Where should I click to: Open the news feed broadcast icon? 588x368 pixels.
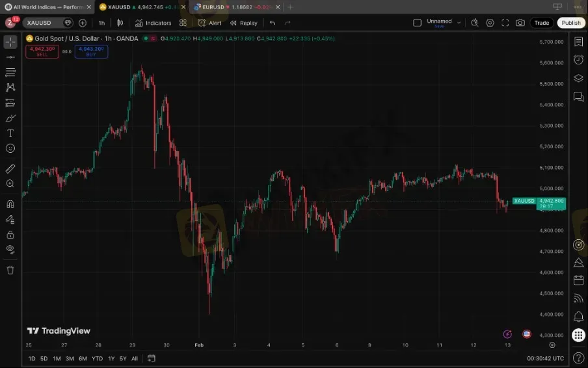point(579,298)
